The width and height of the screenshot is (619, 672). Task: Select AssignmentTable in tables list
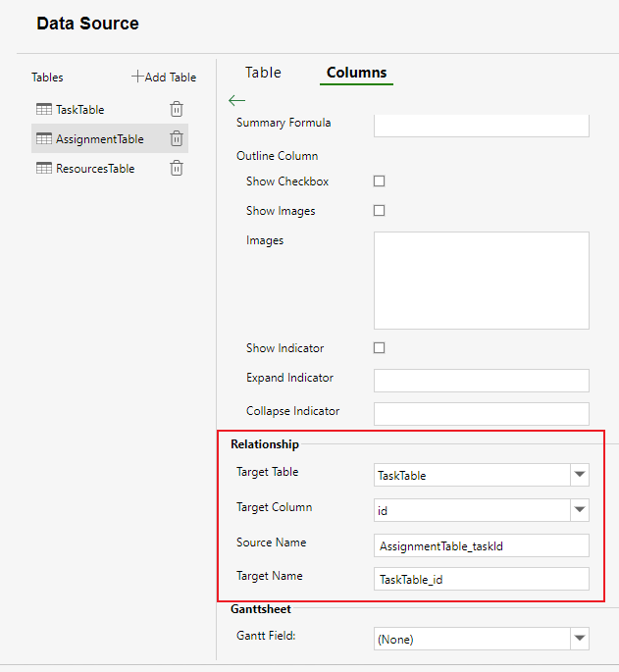tap(110, 139)
